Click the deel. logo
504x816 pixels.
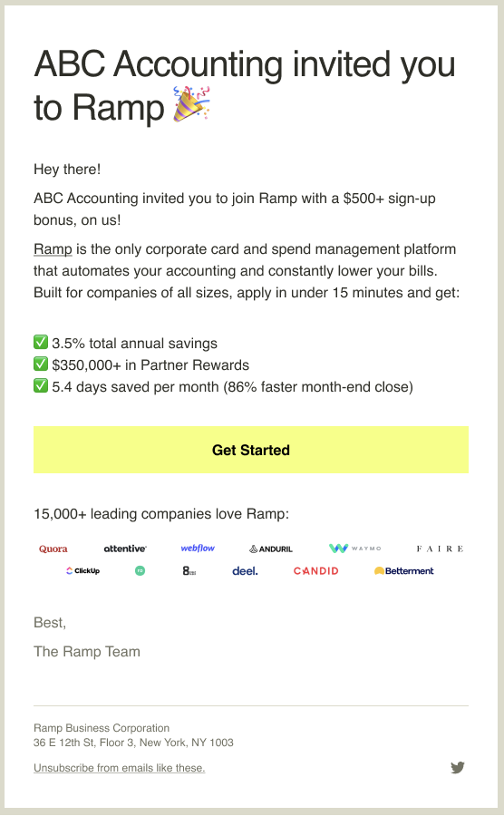pos(245,571)
